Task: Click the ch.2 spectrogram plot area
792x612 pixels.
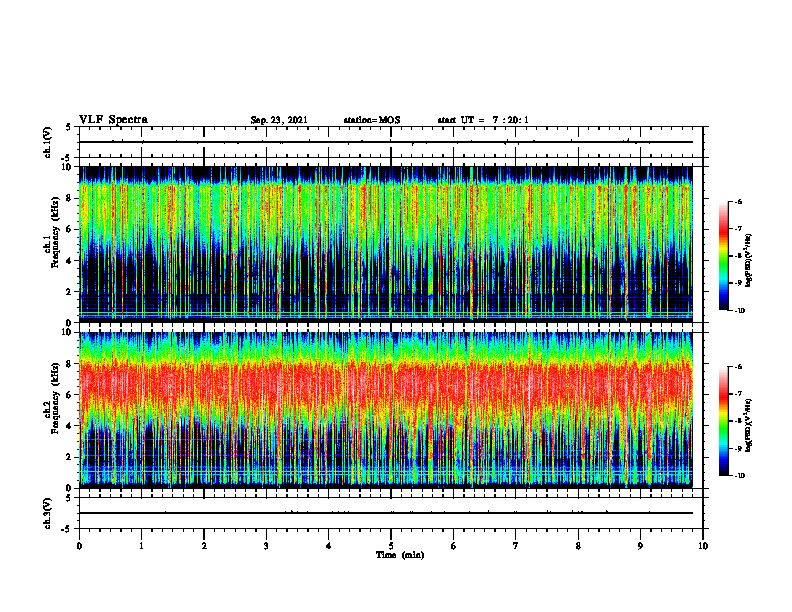Action: pyautogui.click(x=386, y=410)
